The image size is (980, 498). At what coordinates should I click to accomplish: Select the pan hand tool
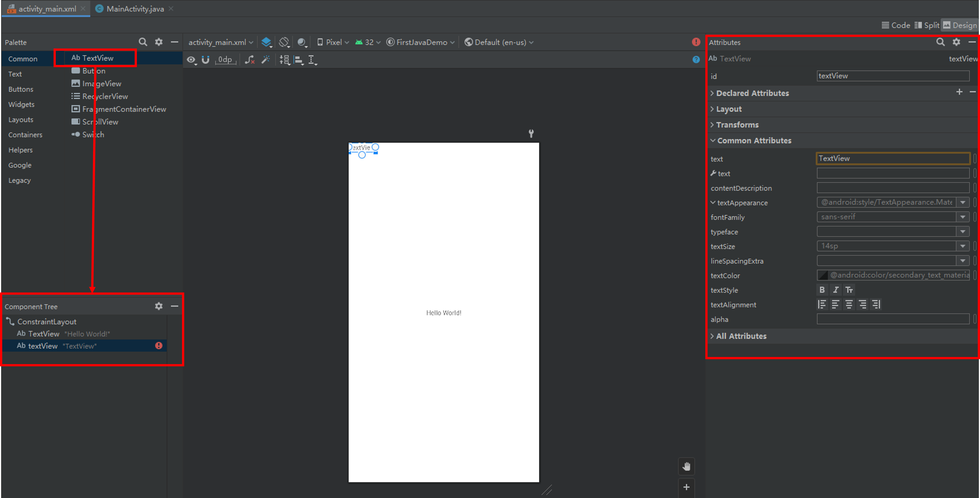coord(686,466)
